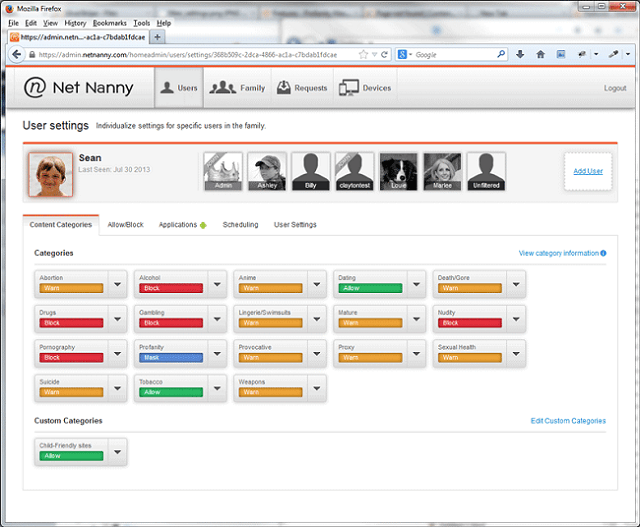Click the Add User link
Viewport: 640px width, 527px height.
[x=587, y=172]
